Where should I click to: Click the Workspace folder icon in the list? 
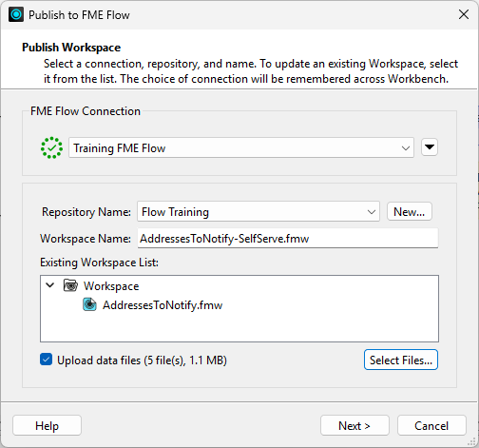pyautogui.click(x=70, y=285)
